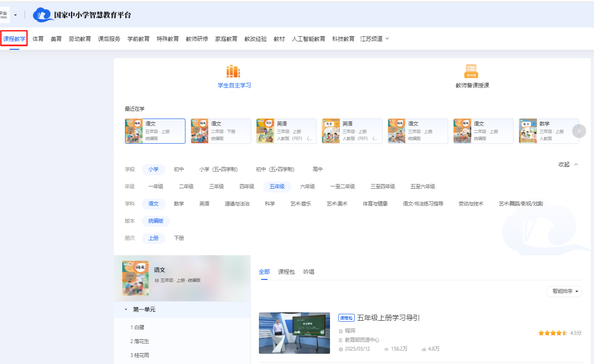Pick 道德与法治 subject filter
Image resolution: width=594 pixels, height=364 pixels.
coord(237,204)
